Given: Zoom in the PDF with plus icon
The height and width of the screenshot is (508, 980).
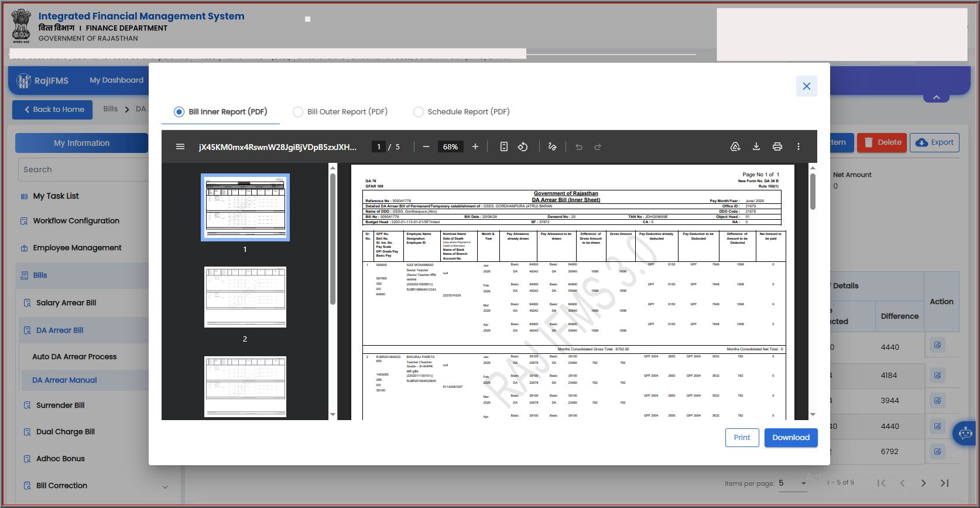Looking at the screenshot, I should point(475,146).
